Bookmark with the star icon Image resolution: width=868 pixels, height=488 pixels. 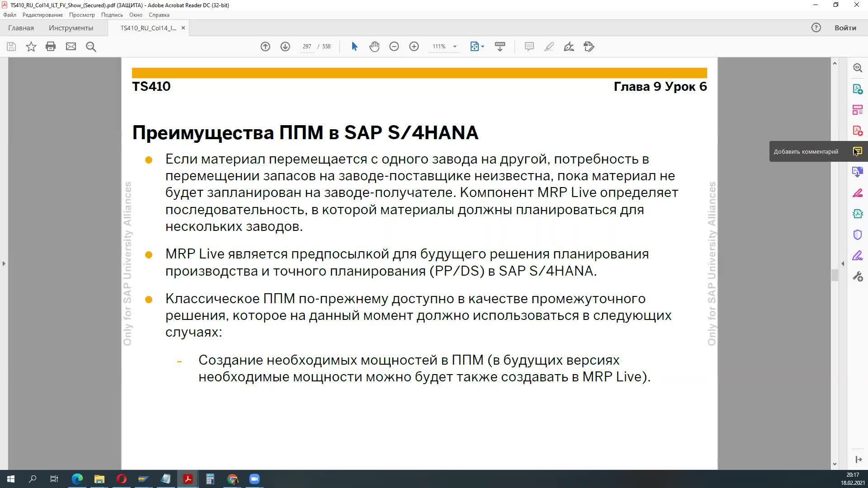(x=31, y=47)
